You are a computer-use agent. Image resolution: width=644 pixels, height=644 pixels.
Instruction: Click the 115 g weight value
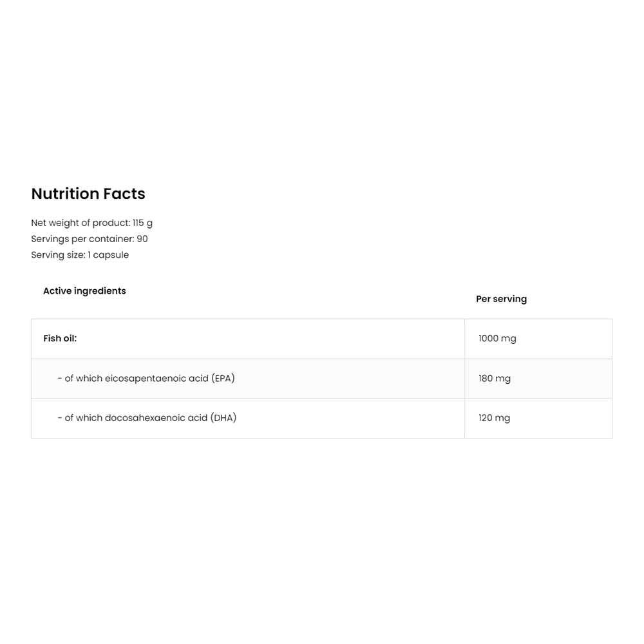(x=142, y=223)
